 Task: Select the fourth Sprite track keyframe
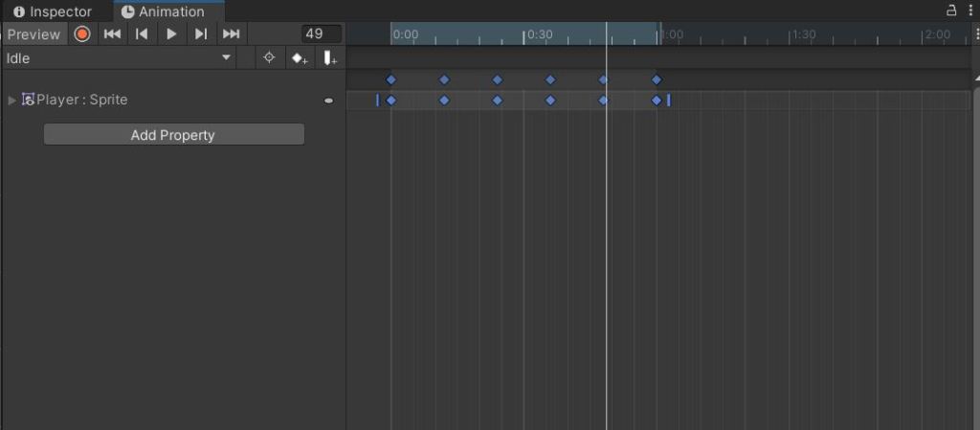(x=550, y=100)
